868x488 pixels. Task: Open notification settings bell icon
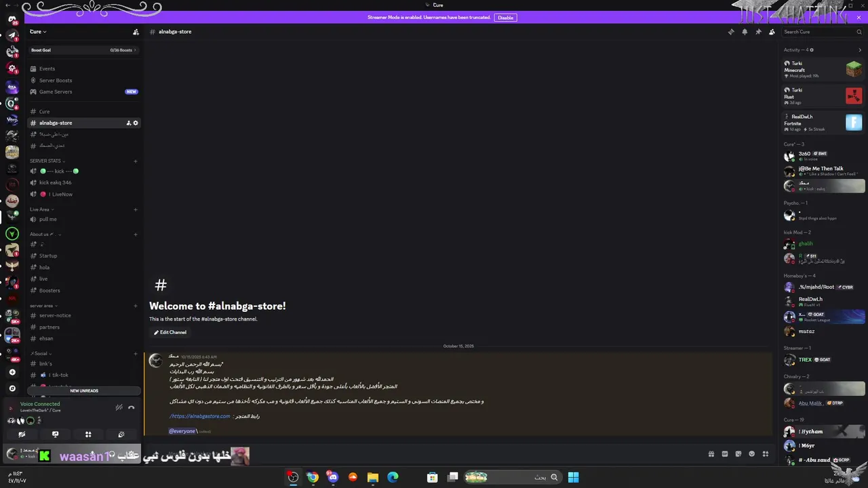tap(745, 32)
